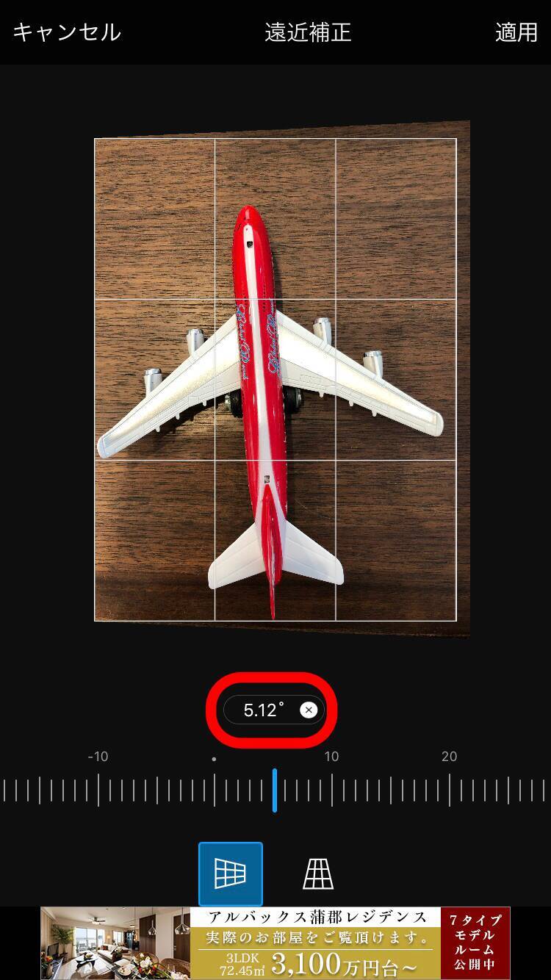Tap キャンセル to discard changes
This screenshot has width=551, height=980.
click(67, 32)
